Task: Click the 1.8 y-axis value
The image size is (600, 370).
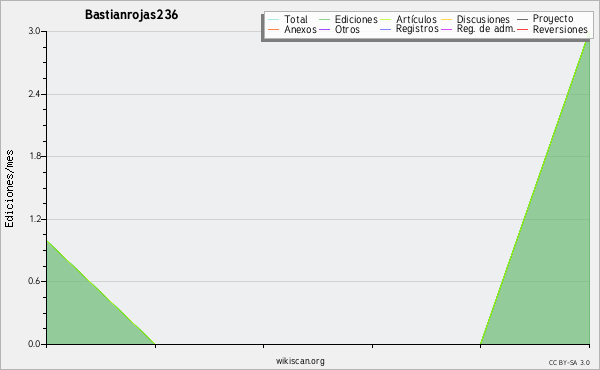Action: point(34,156)
